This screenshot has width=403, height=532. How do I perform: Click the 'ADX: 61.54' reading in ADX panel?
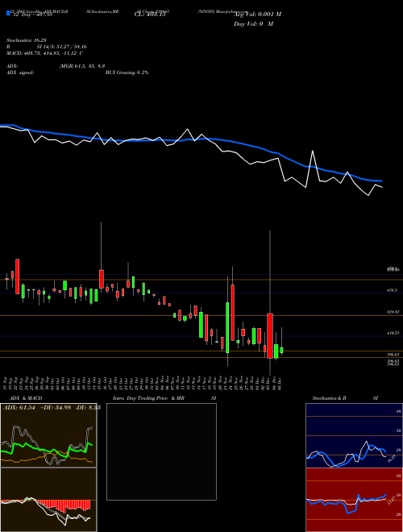pos(19,408)
